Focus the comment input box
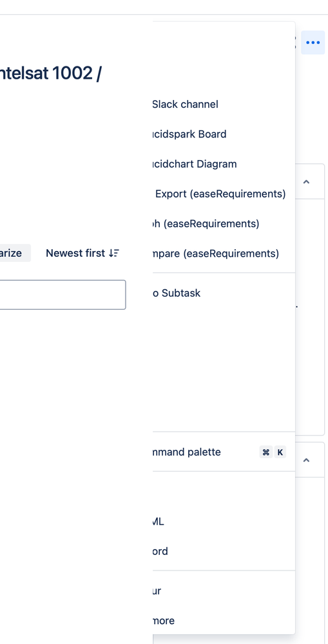Viewport: 328px width, 644px height. coord(63,295)
